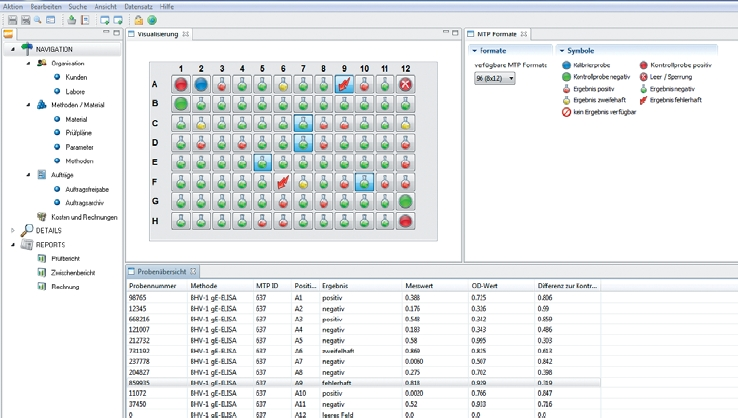Open the Bearbeiten menu

(x=45, y=6)
